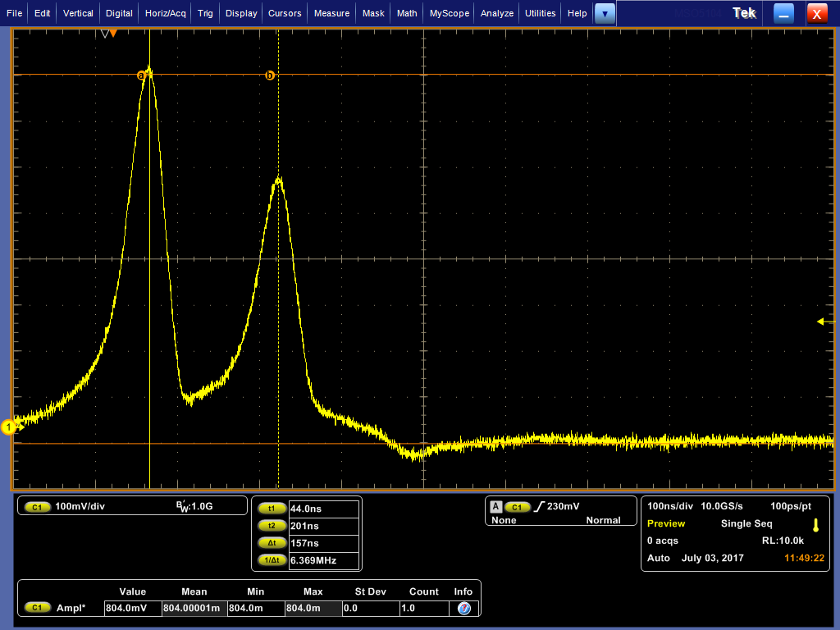Click the t1 cursor readout label
Screen dimensions: 840x630
(272, 509)
